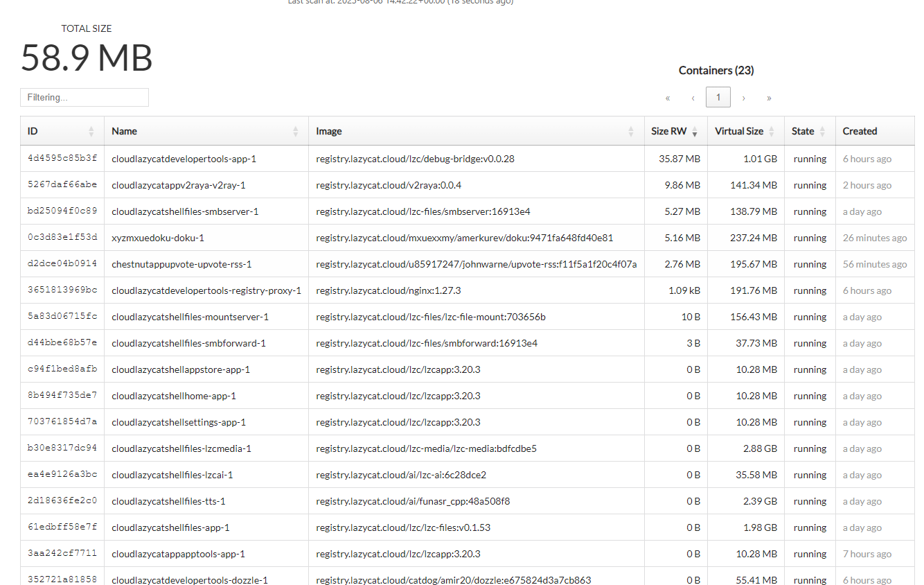Viewport: 924px width, 585px height.
Task: Click cloudlazycatshellfiles-lzcmedia-1 container name
Action: tap(181, 448)
